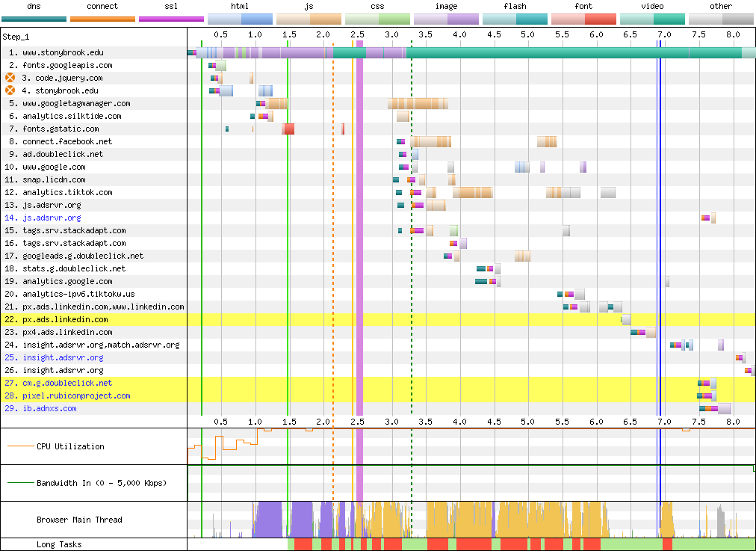Select request 23 px4.ads.linkedin.com
This screenshot has height=551, width=756.
[x=58, y=332]
